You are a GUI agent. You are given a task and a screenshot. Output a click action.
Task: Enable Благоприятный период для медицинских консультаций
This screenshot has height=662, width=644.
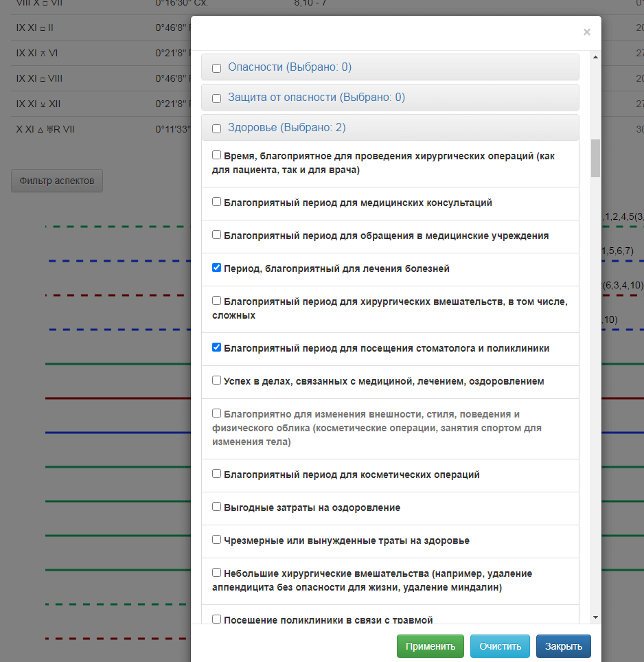pos(216,202)
